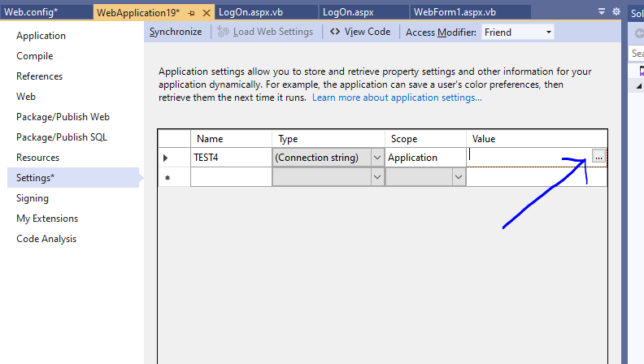Open the Signing properties page

pos(33,198)
